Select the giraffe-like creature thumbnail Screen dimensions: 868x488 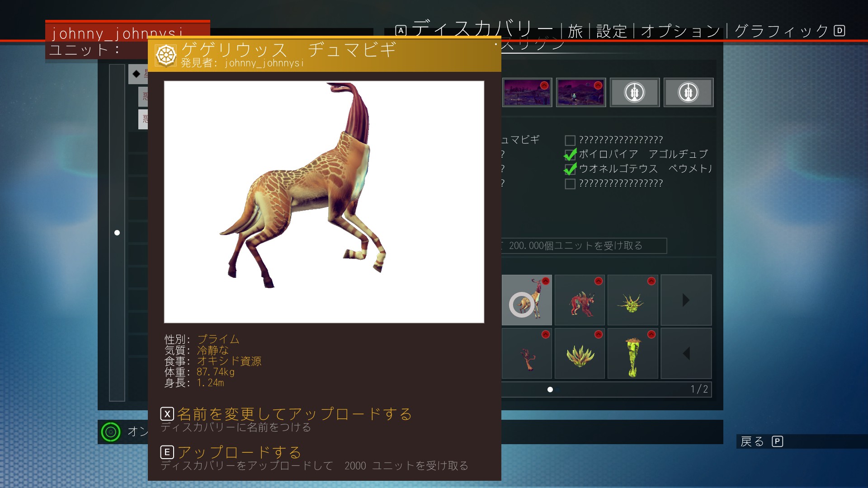click(527, 300)
